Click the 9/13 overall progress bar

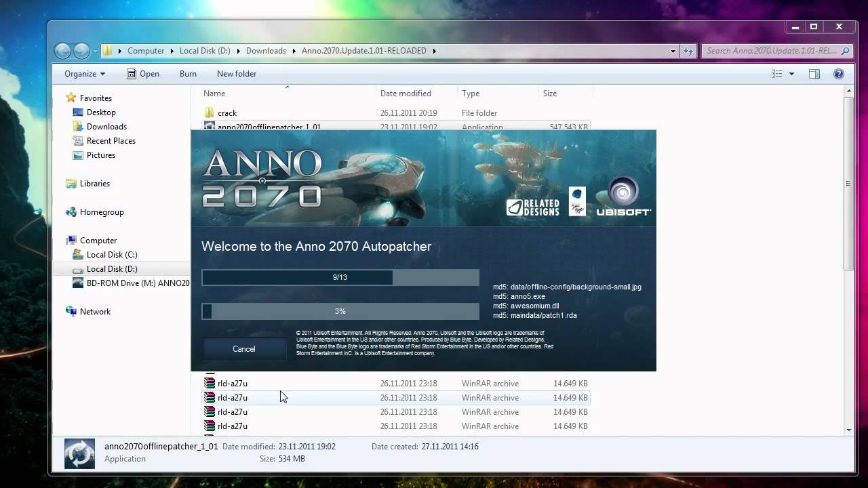pos(340,277)
